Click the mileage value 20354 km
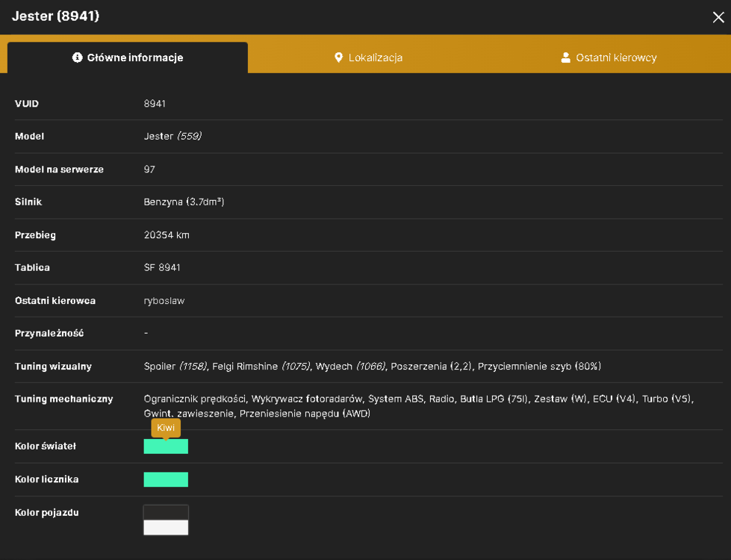731x560 pixels. (167, 235)
